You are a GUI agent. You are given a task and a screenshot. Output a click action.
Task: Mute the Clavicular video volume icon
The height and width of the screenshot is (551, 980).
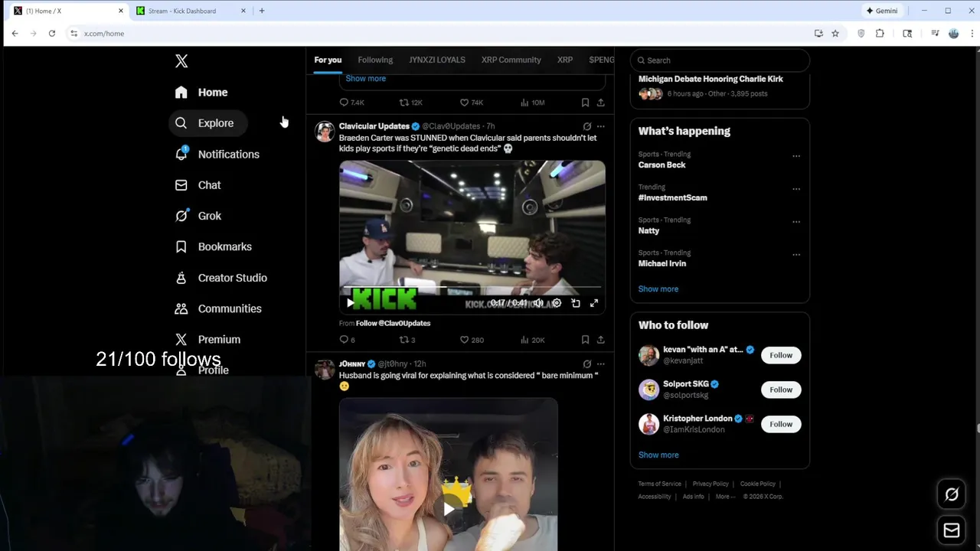[x=538, y=303]
